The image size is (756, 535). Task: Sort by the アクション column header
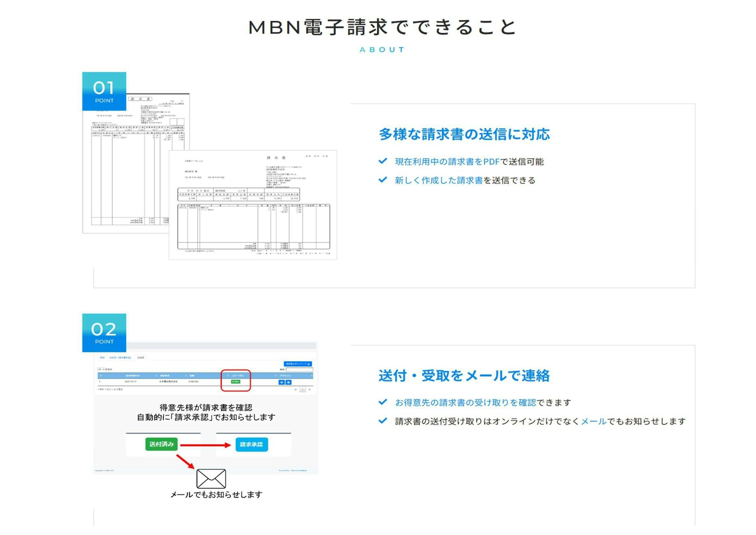pos(285,376)
